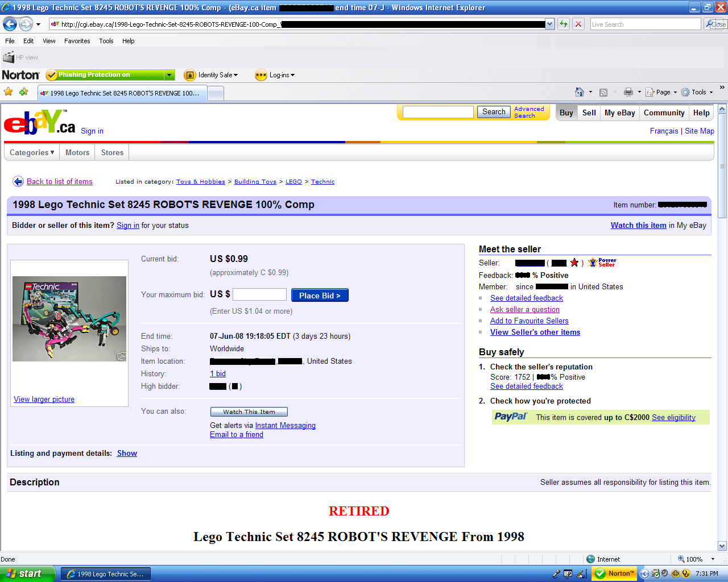Stop loading with the red X icon

578,24
